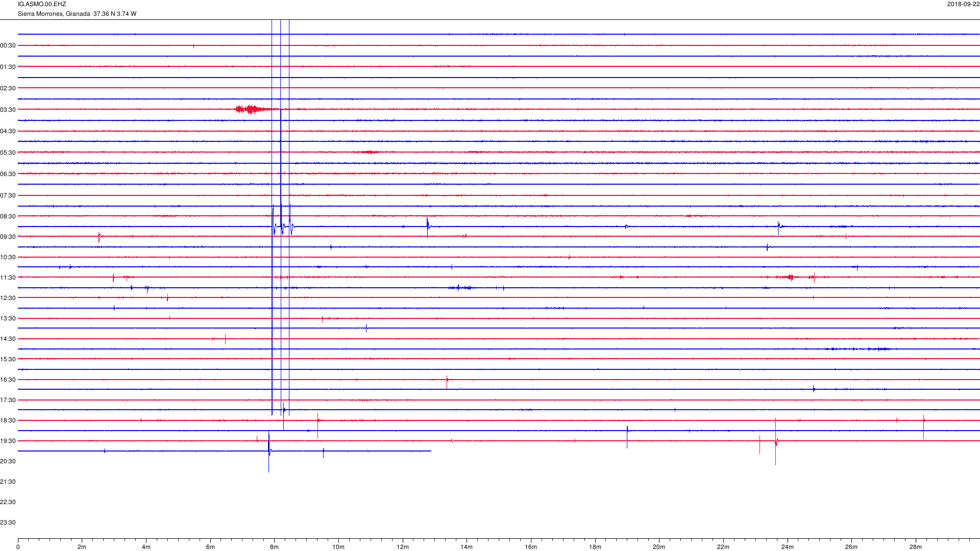The height and width of the screenshot is (551, 980).
Task: Select the 06:30 time row label
Action: point(8,174)
